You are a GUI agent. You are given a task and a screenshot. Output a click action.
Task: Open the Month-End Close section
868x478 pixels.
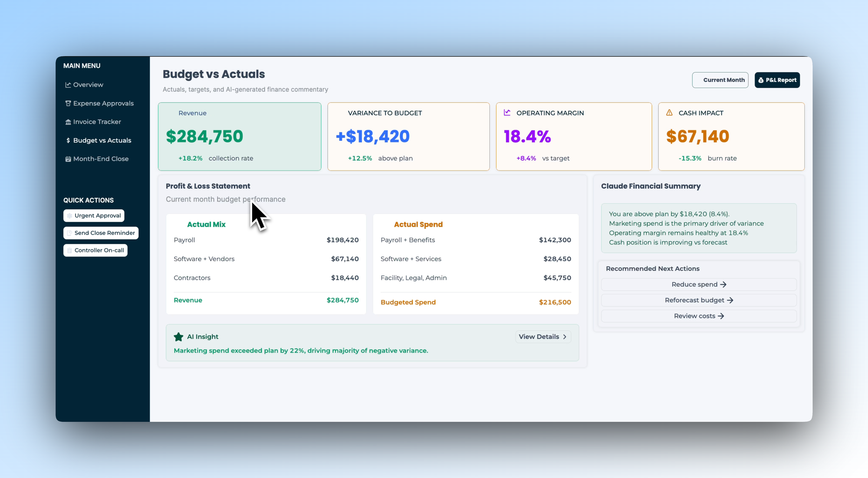point(97,159)
